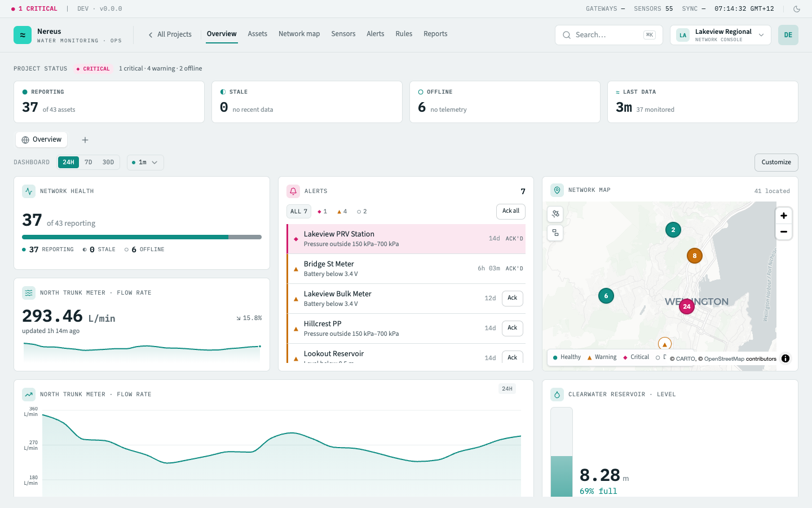Click inside the Search field
This screenshot has width=812, height=508.
click(608, 35)
